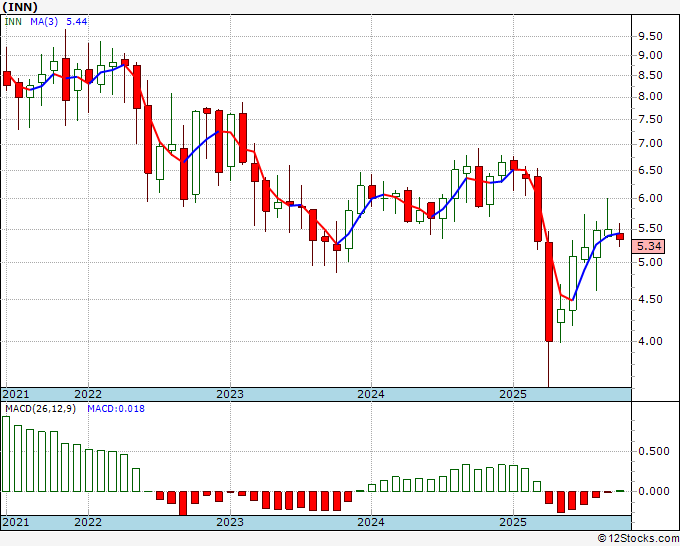The height and width of the screenshot is (546, 680).
Task: Click the moving average value 5.44
Action: coord(76,21)
